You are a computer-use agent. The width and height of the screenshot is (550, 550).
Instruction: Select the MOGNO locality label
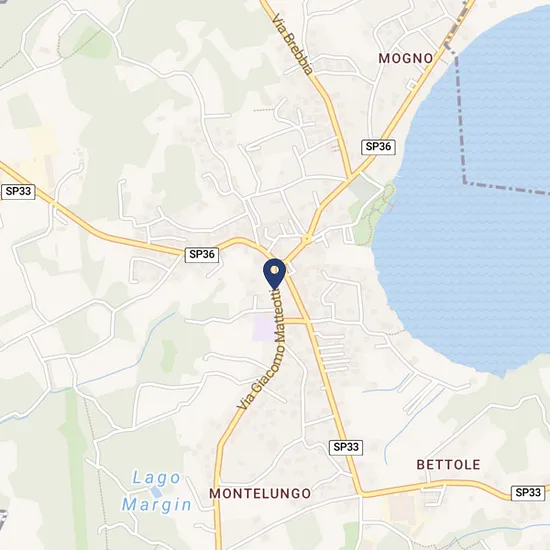coord(405,58)
